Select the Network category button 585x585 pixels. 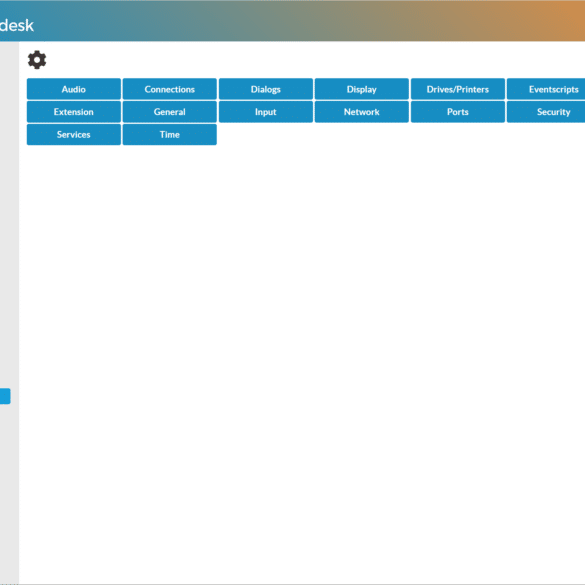pos(362,112)
